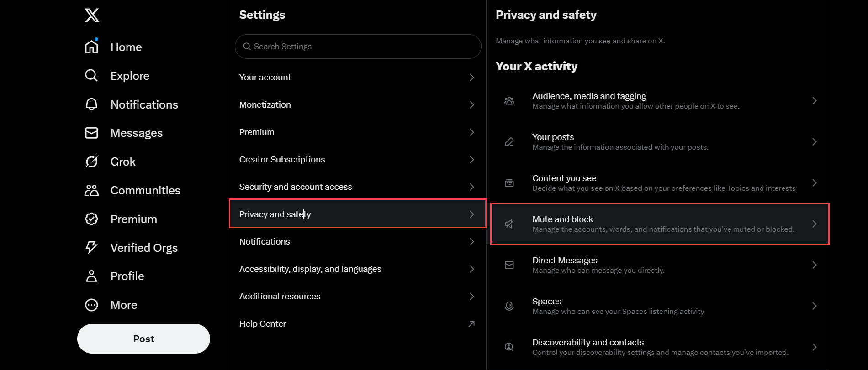Select the Verified Orgs lightning icon
868x370 pixels.
click(91, 247)
